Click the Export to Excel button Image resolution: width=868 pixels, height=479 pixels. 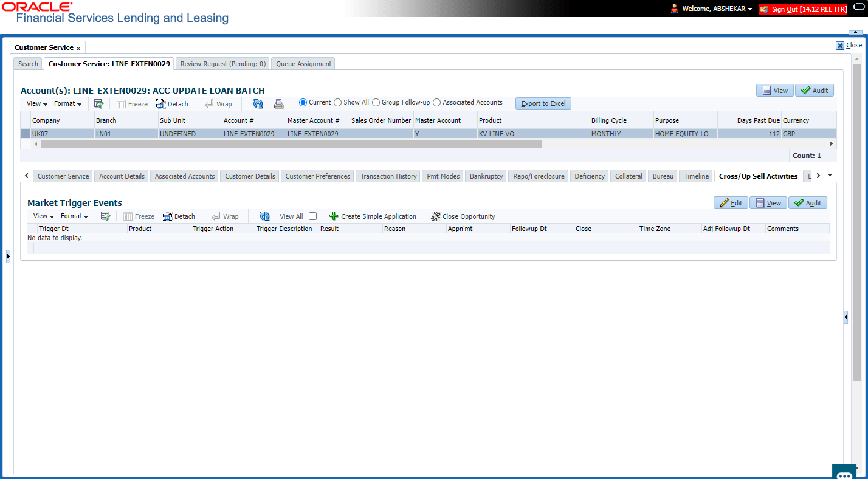click(x=543, y=103)
